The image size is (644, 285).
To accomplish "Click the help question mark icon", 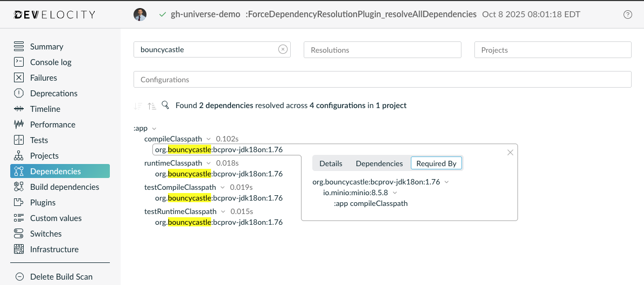I will pos(627,15).
